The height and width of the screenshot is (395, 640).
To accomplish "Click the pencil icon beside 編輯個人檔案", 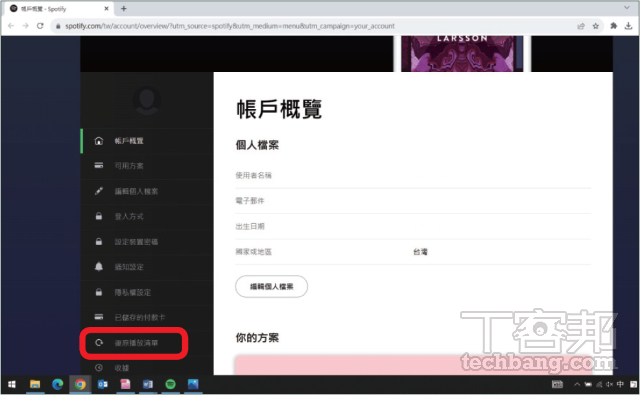I will pos(99,191).
